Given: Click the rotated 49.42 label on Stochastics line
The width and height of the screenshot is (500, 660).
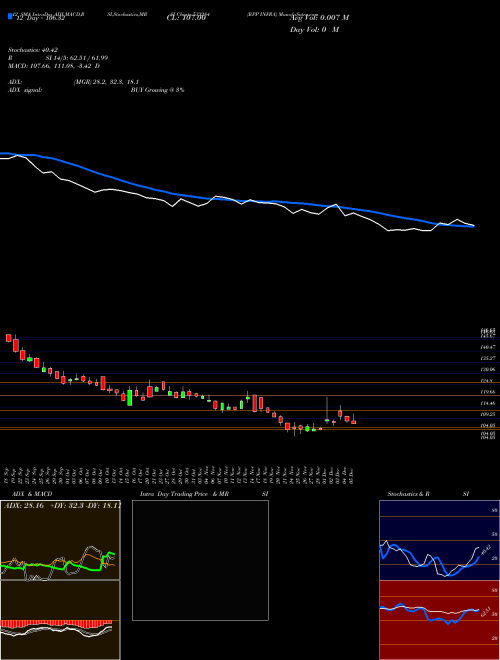Looking at the screenshot, I should point(485,550).
